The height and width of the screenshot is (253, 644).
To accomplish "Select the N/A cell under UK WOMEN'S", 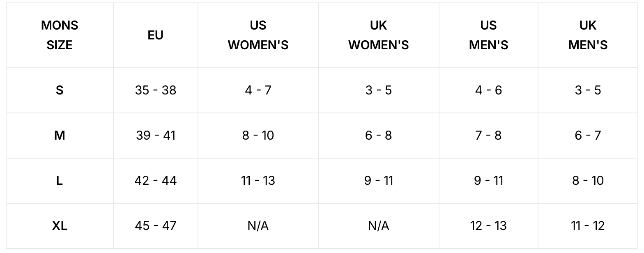I will point(378,226).
